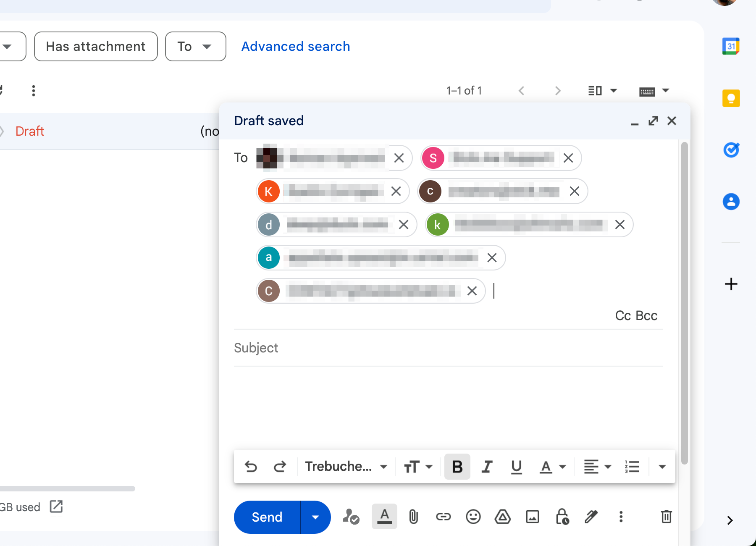Open Tasks from the right sidebar
The height and width of the screenshot is (546, 756).
731,150
